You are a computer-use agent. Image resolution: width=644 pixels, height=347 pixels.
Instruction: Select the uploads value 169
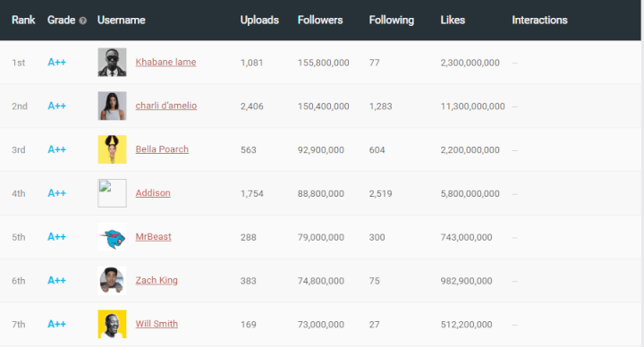coord(249,325)
